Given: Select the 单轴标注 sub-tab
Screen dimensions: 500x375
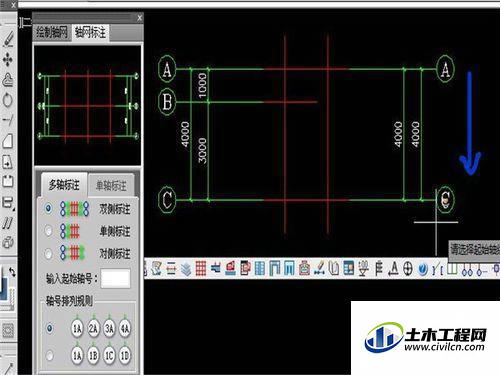Looking at the screenshot, I should tap(111, 185).
